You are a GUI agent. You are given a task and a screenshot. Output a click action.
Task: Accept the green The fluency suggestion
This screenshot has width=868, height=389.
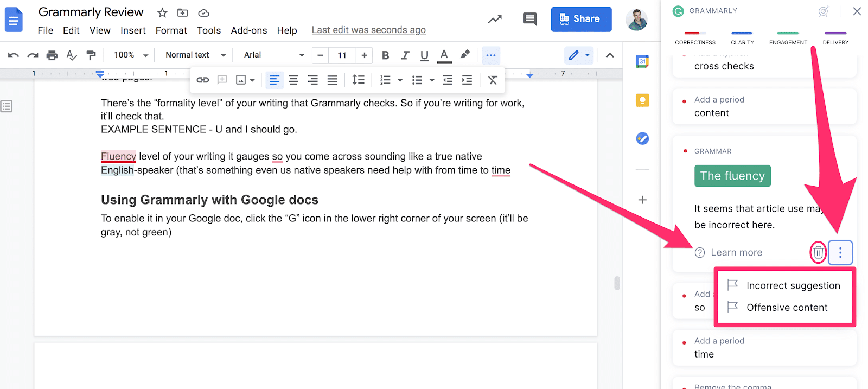(x=732, y=176)
